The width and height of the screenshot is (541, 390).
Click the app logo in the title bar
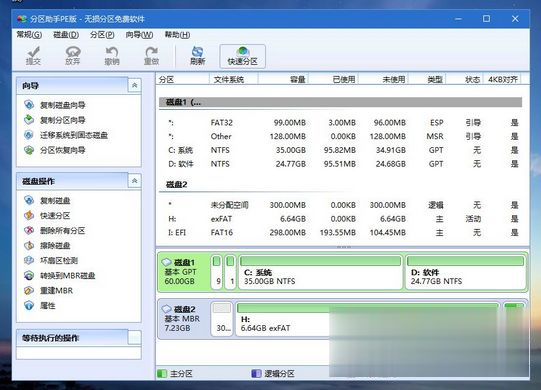pyautogui.click(x=22, y=19)
